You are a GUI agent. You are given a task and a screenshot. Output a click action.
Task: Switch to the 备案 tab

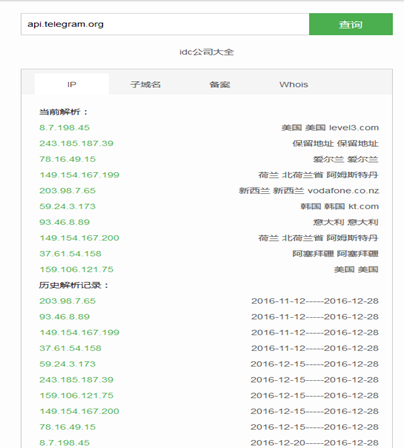(220, 84)
